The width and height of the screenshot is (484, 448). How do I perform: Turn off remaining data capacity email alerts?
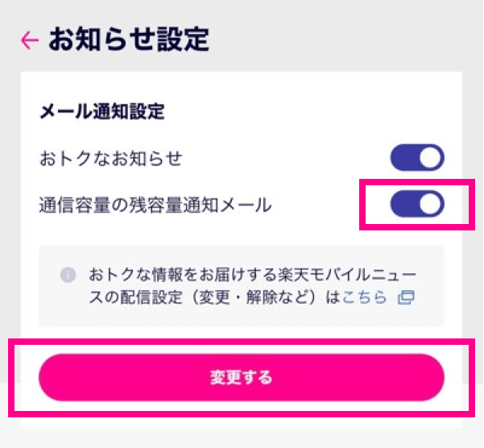tap(417, 204)
